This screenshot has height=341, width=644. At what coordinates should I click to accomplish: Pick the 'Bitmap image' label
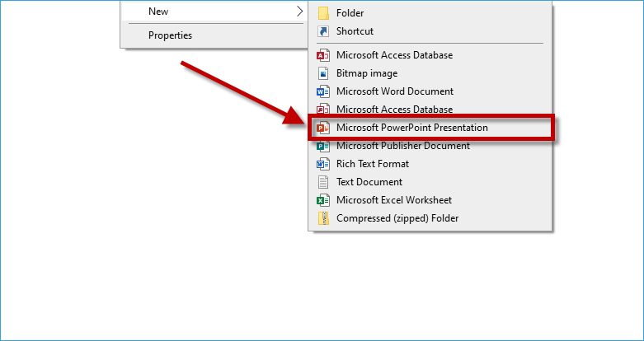367,73
